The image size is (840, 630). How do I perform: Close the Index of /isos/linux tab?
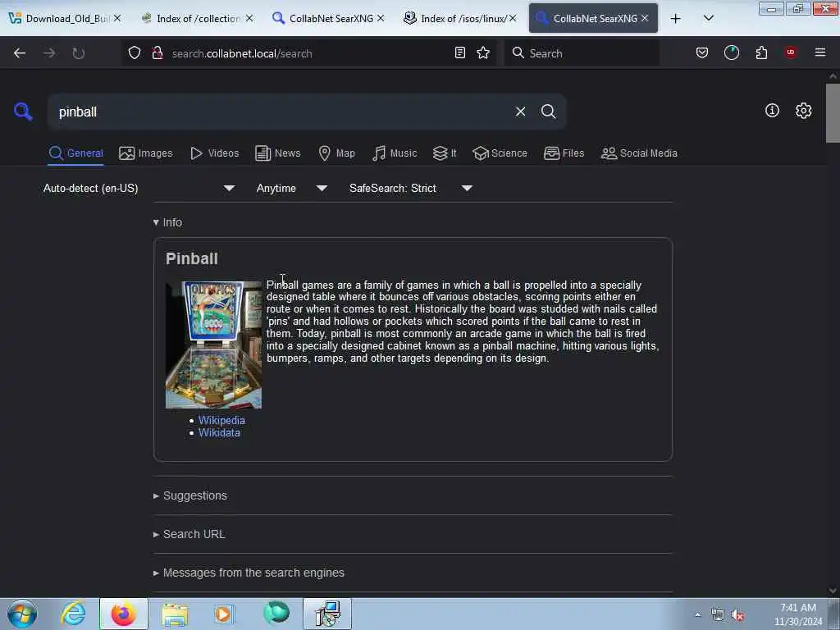(x=513, y=18)
